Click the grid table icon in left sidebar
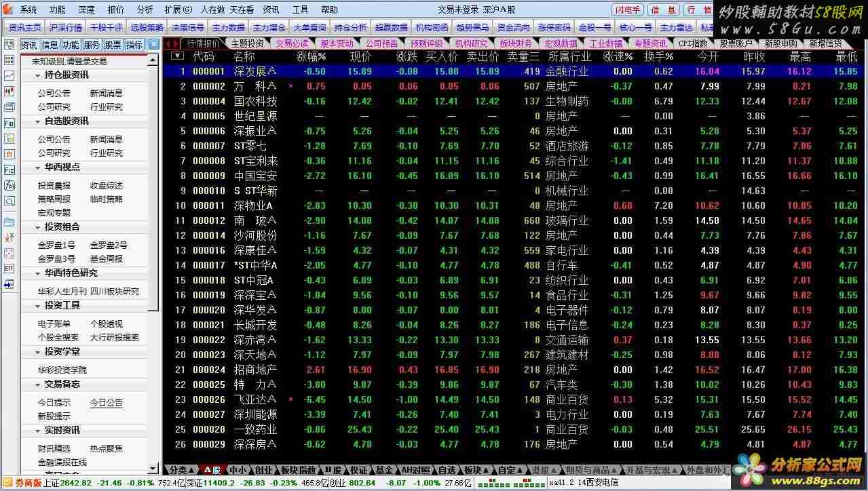 coord(10,60)
